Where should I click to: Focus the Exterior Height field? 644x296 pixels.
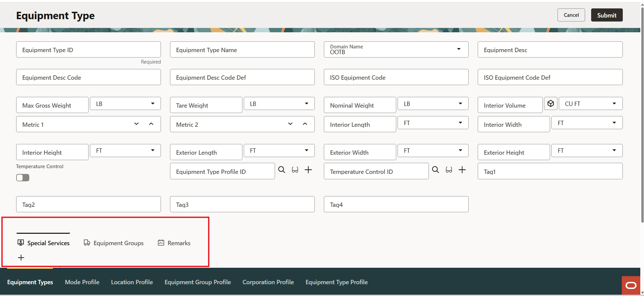coord(514,152)
